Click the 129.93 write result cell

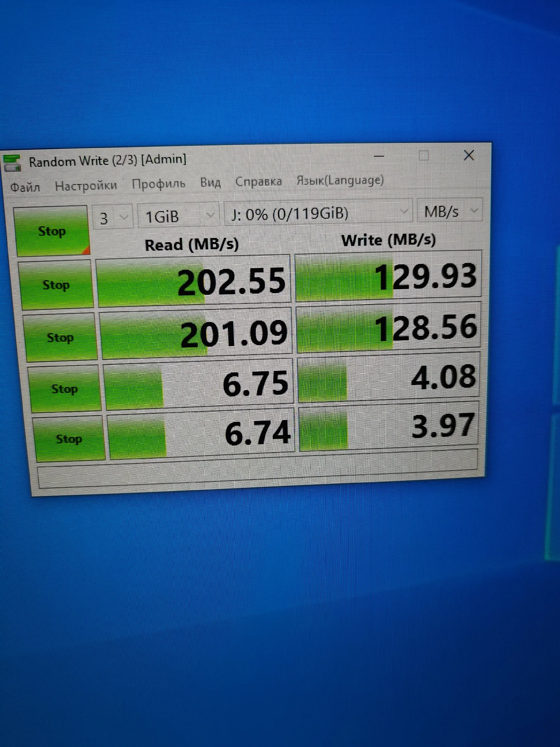389,276
